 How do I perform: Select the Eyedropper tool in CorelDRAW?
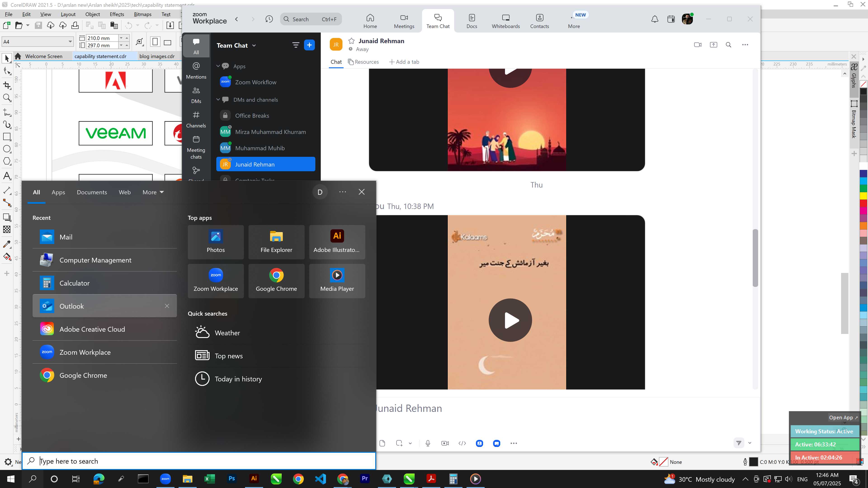pos(7,244)
